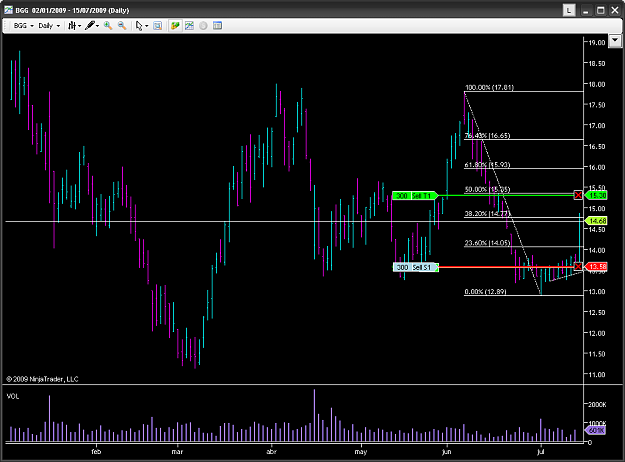Viewport: 625px width, 462px height.
Task: Click the VOL indicator label
Action: (x=13, y=396)
